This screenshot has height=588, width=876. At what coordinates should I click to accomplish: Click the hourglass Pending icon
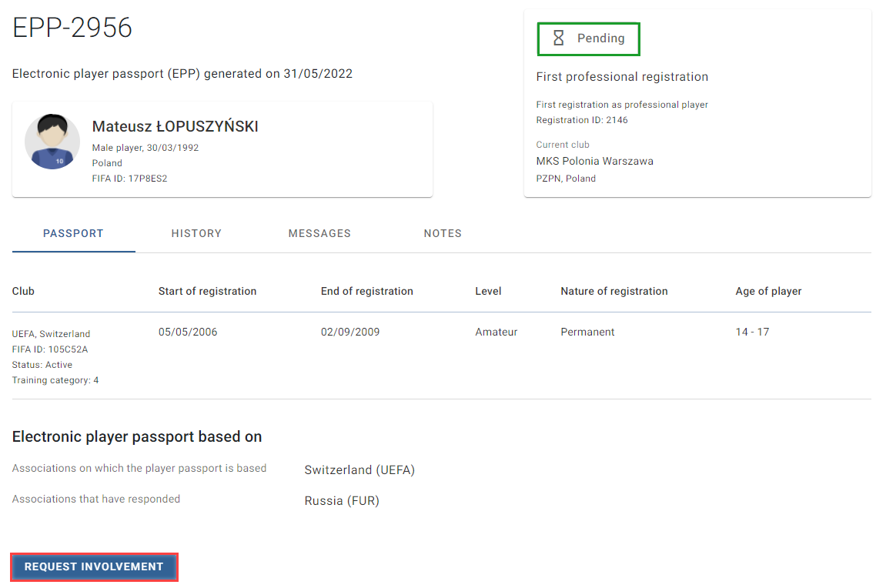(x=558, y=38)
